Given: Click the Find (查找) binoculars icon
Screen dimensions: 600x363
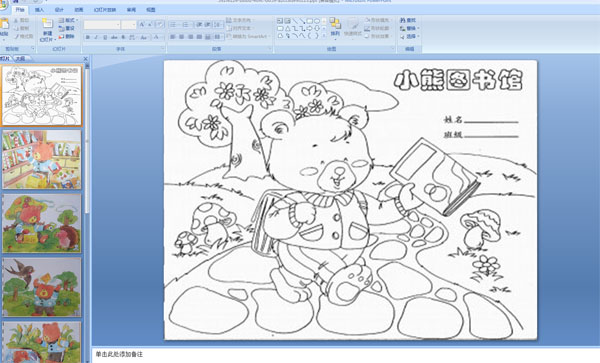Looking at the screenshot, I should 403,20.
